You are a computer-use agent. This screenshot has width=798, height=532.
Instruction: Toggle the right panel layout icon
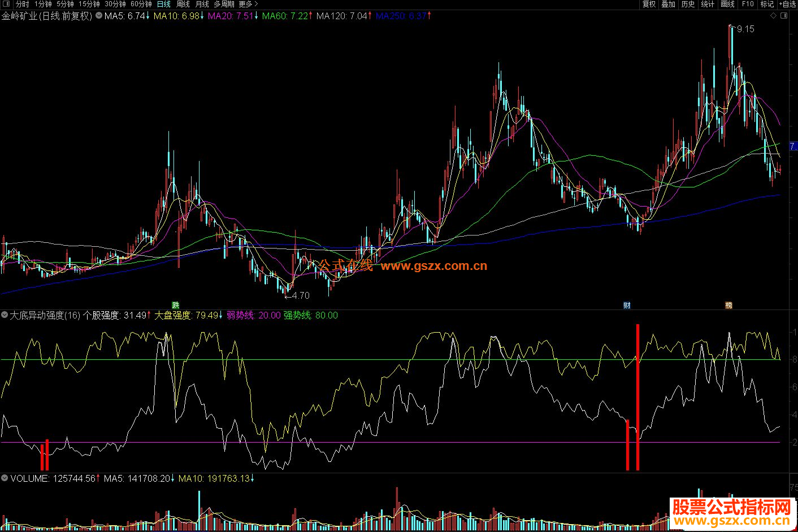click(784, 16)
